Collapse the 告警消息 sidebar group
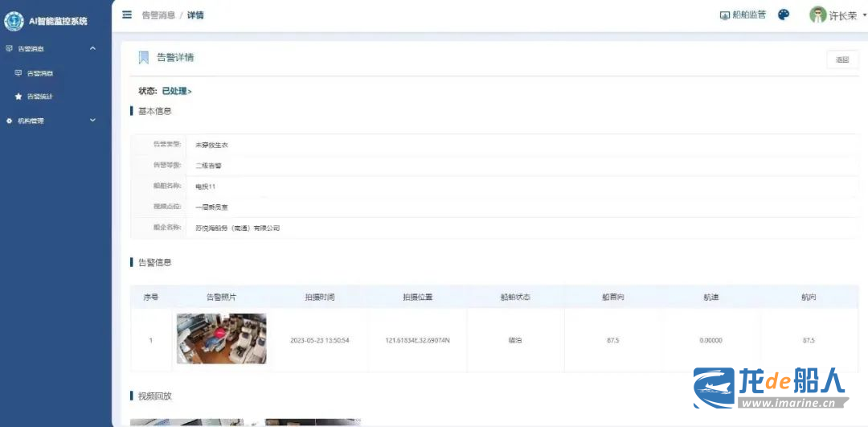868x427 pixels. click(x=92, y=49)
